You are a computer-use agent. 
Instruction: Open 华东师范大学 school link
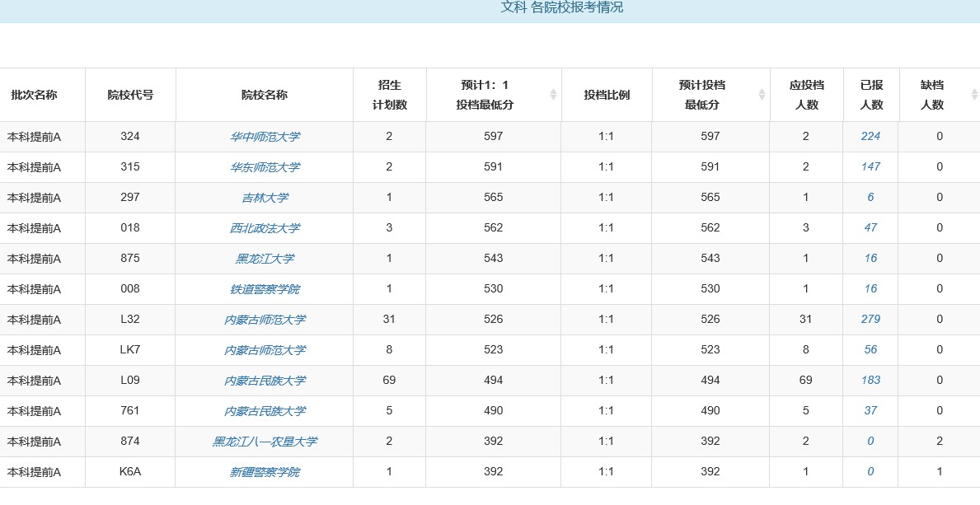pos(264,167)
